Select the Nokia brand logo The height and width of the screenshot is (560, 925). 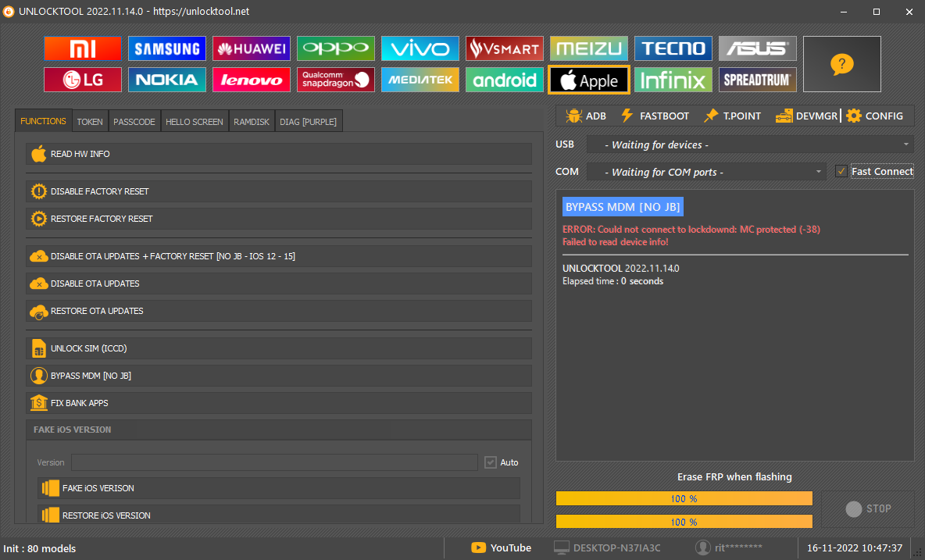[x=167, y=80]
